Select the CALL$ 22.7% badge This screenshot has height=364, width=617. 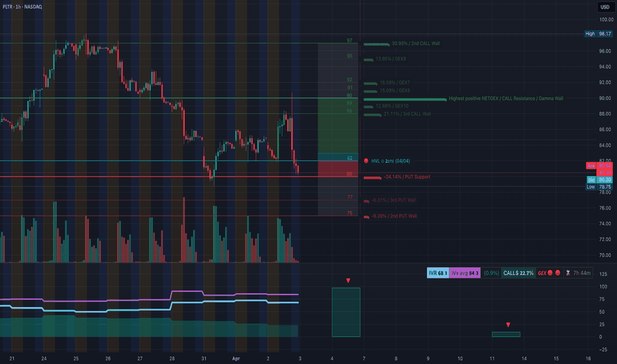[518, 273]
